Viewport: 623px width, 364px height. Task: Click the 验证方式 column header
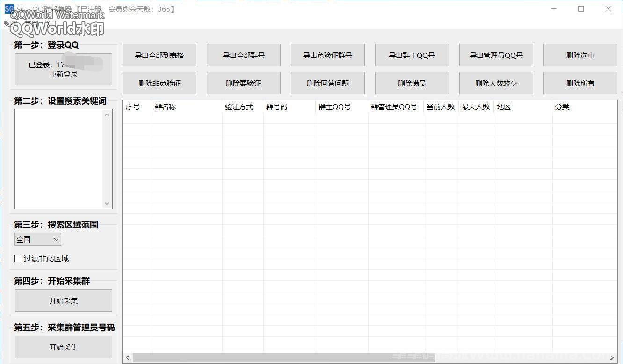[243, 107]
